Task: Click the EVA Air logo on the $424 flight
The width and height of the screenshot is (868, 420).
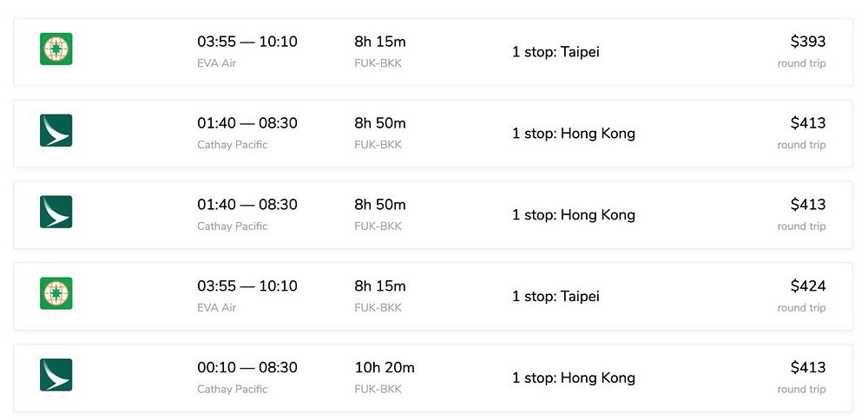Action: 56,293
